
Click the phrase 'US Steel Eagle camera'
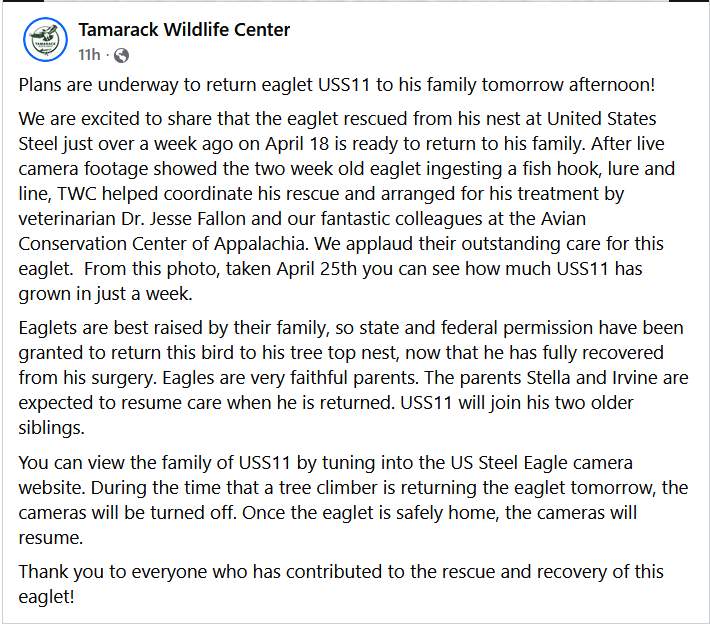(x=542, y=463)
